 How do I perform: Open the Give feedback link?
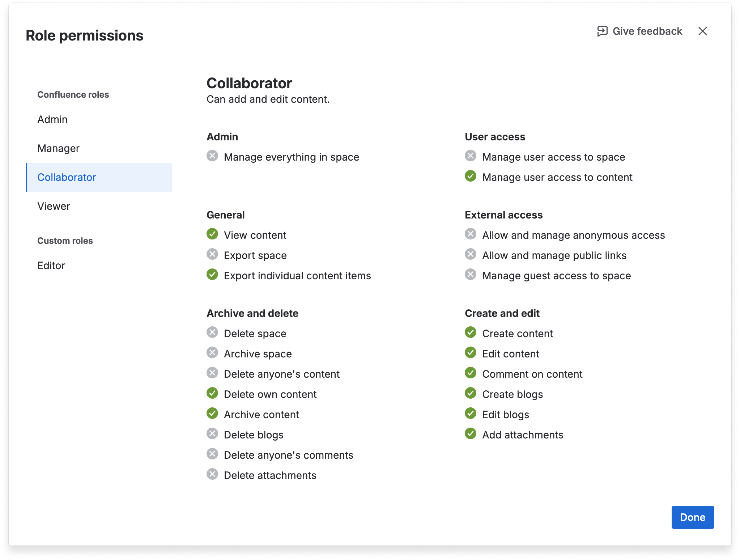tap(647, 31)
